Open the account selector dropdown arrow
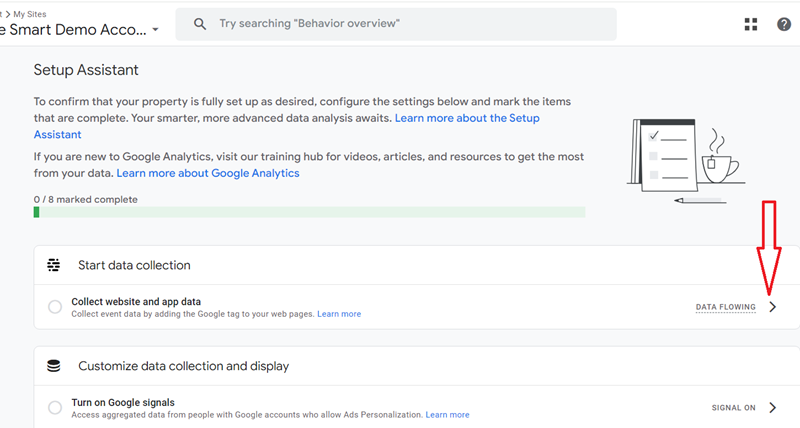Viewport: 800px width, 428px height. tap(156, 30)
